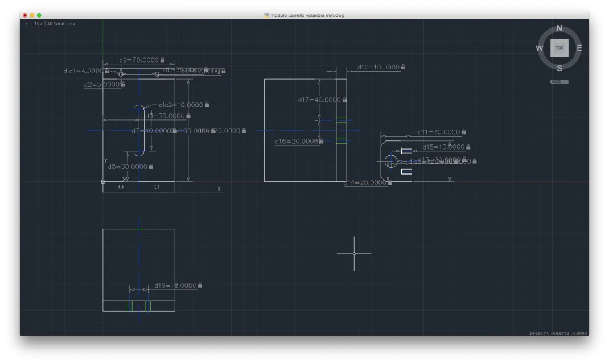Click the lock icon beside d10=10.0000

coord(404,67)
